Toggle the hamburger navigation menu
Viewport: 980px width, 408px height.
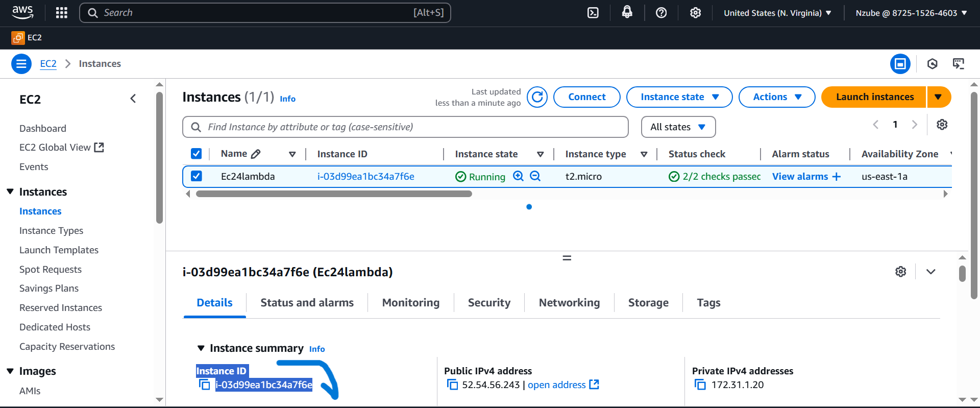(21, 64)
